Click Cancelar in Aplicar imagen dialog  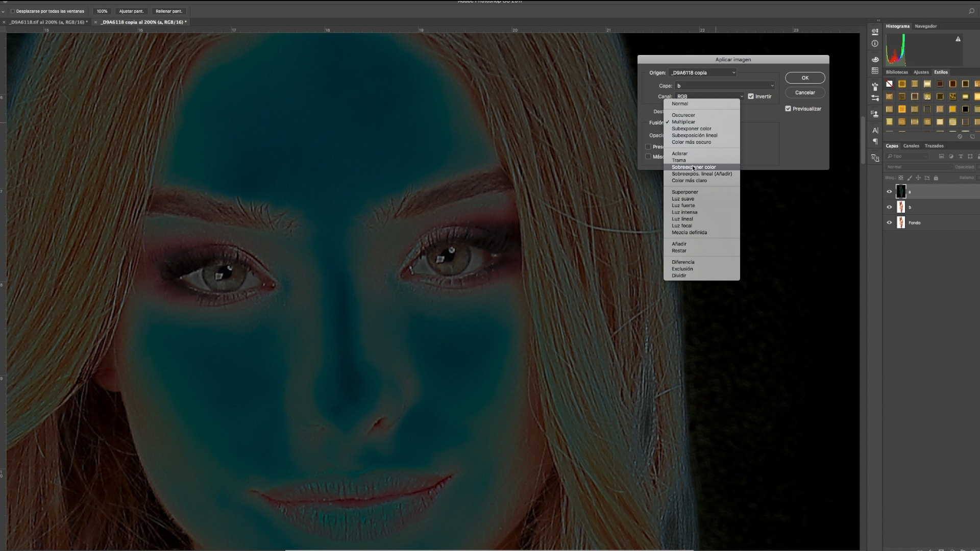click(805, 92)
